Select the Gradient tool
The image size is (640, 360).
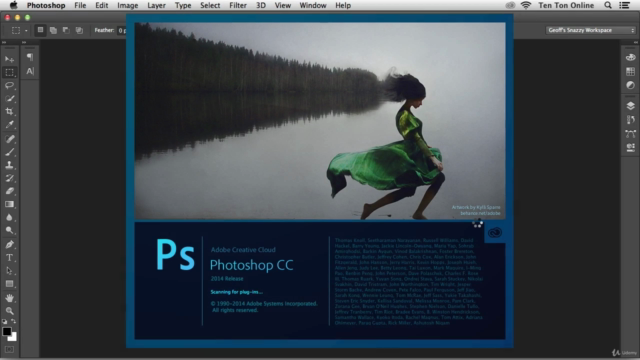pos(9,204)
